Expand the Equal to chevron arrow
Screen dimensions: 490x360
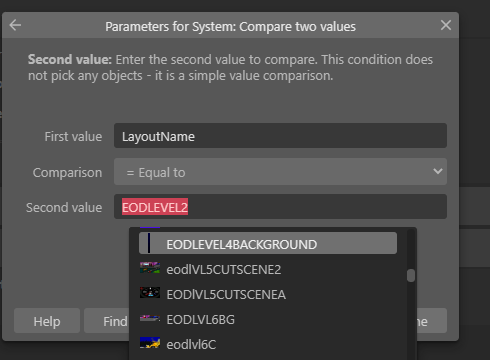pyautogui.click(x=438, y=171)
